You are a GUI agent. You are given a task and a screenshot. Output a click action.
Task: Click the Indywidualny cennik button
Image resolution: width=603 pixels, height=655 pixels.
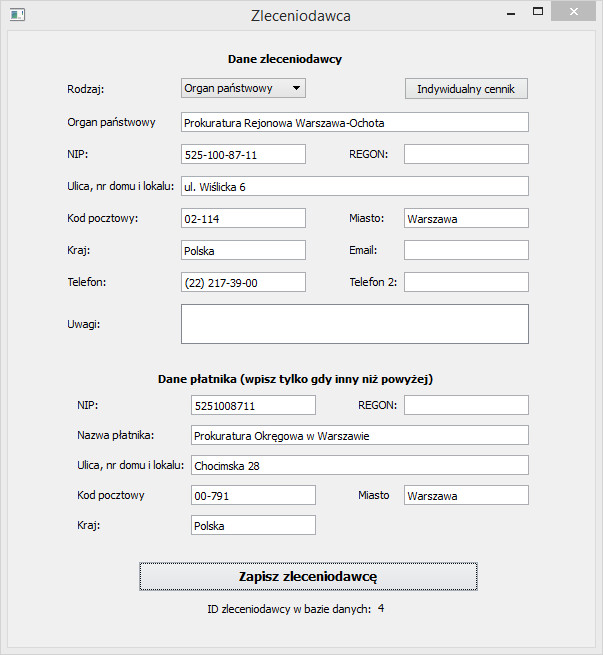[466, 89]
